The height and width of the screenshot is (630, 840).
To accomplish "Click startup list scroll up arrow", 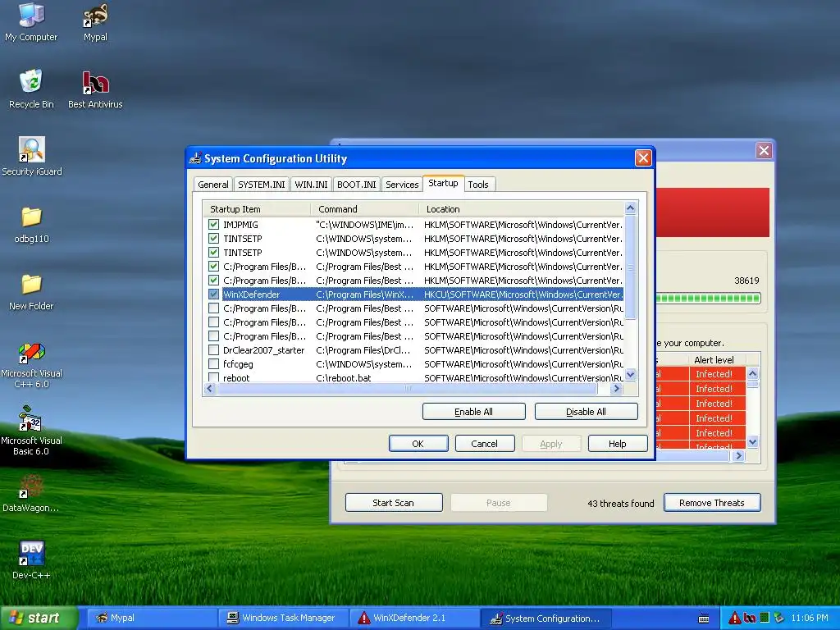I will tap(631, 208).
